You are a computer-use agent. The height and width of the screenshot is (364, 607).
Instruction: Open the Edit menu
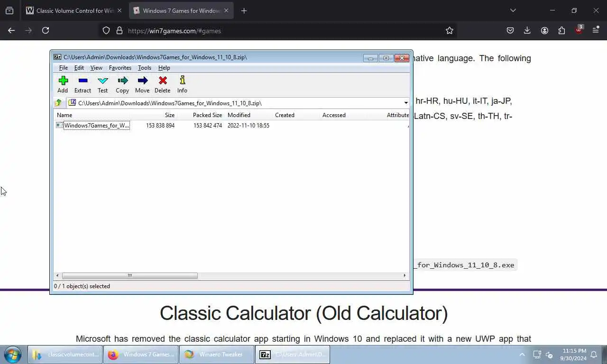tap(79, 68)
